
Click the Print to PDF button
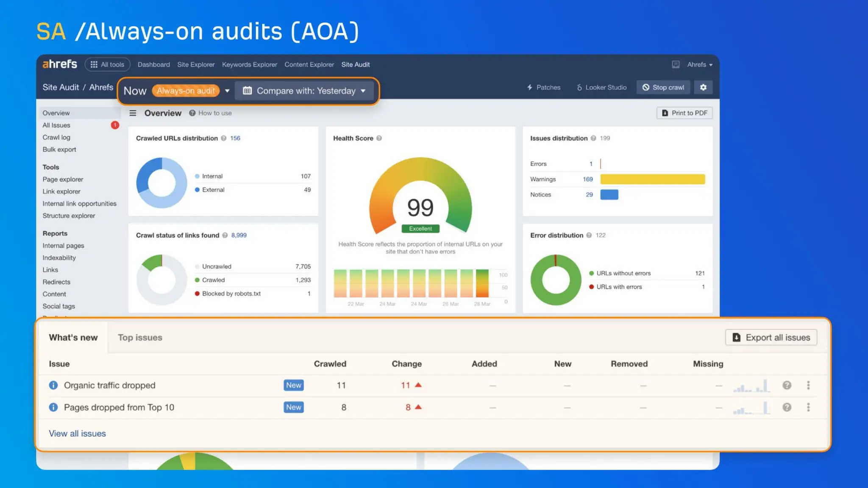pyautogui.click(x=684, y=113)
